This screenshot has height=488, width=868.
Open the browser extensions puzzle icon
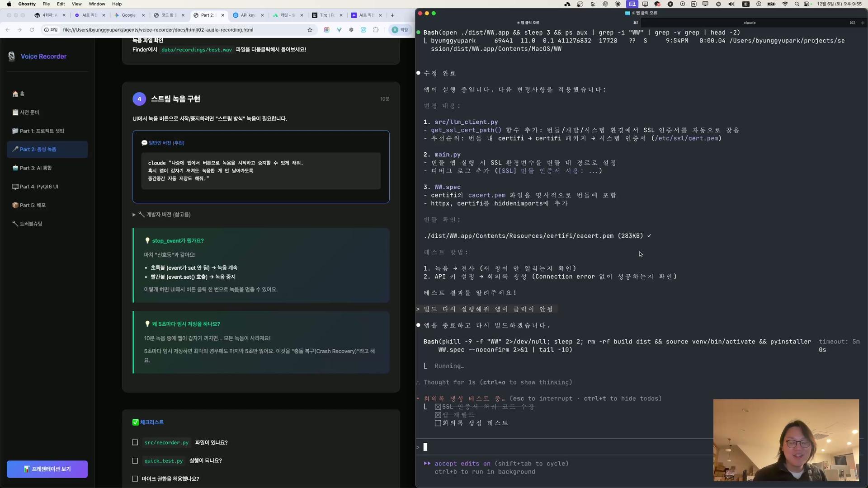click(x=376, y=30)
